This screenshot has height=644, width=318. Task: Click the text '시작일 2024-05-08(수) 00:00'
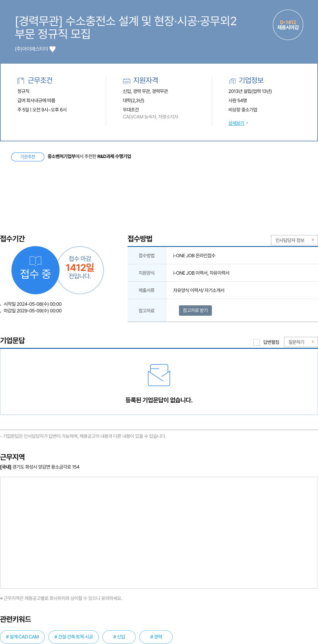(33, 304)
